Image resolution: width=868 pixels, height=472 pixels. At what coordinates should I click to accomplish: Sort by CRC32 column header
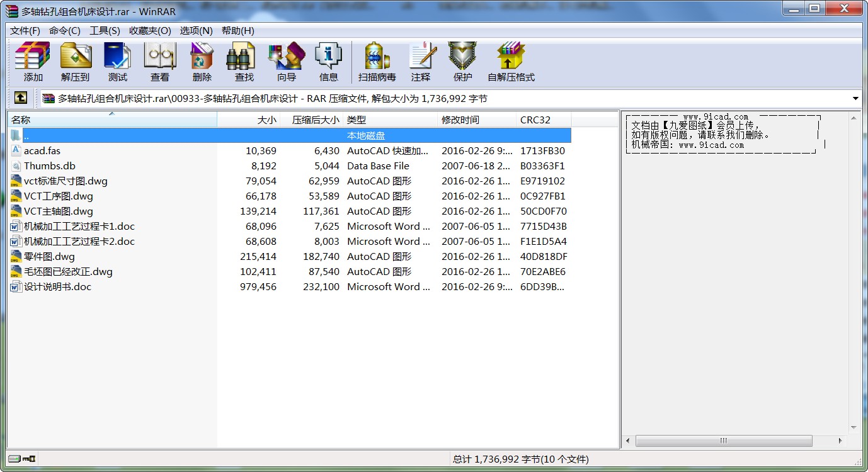[544, 120]
